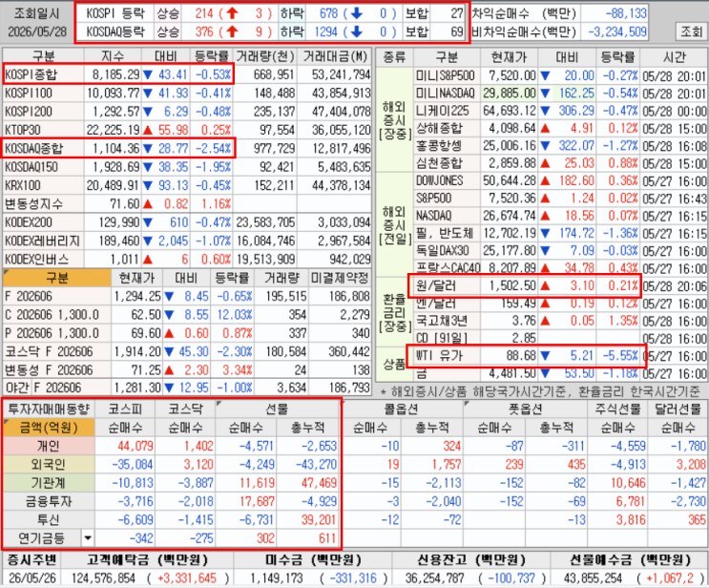This screenshot has width=709, height=588.
Task: Select the 미니NASDAQ row label
Action: click(446, 94)
